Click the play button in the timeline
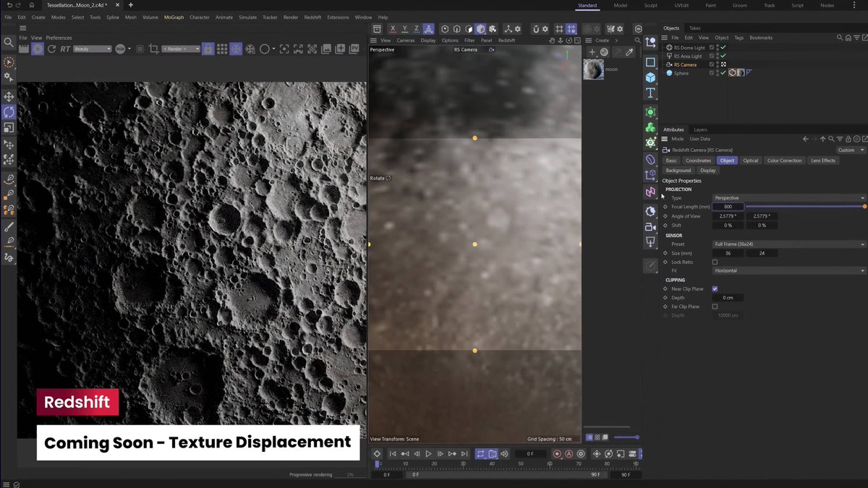Image resolution: width=868 pixels, height=488 pixels. point(428,454)
